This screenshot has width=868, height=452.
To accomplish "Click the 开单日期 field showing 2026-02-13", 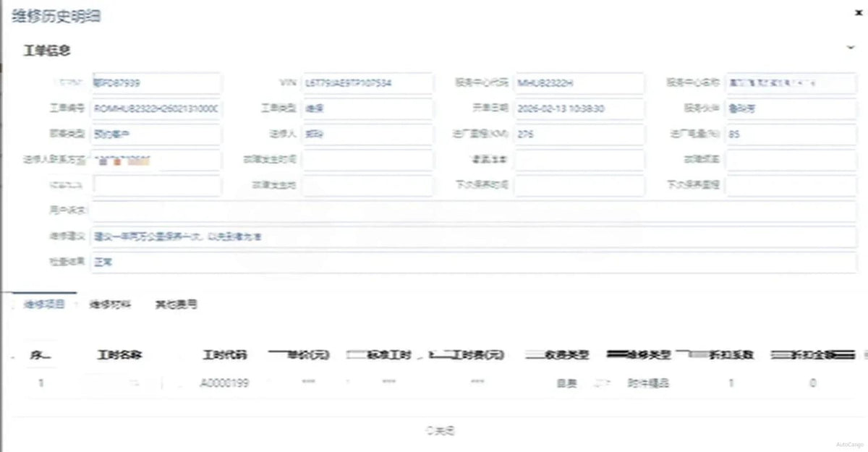I will (x=579, y=109).
